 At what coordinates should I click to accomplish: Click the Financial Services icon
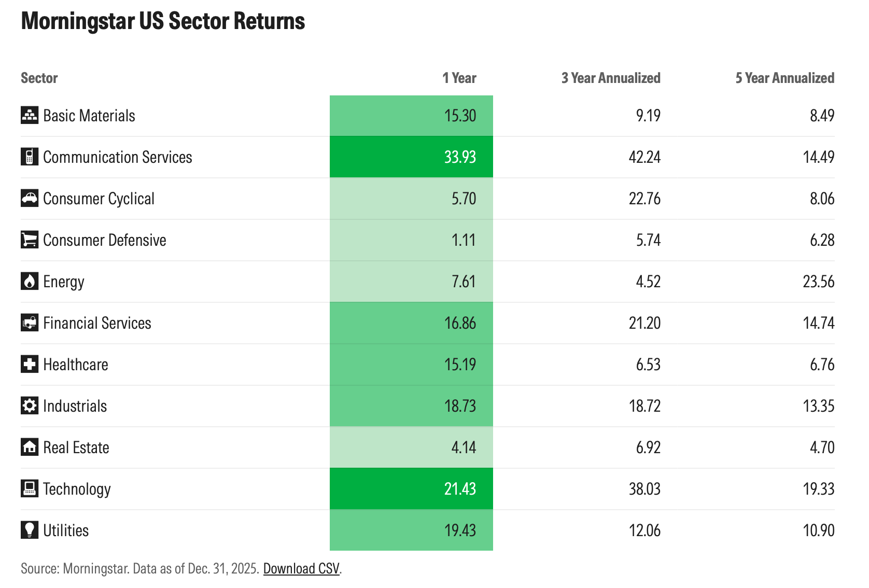(30, 323)
